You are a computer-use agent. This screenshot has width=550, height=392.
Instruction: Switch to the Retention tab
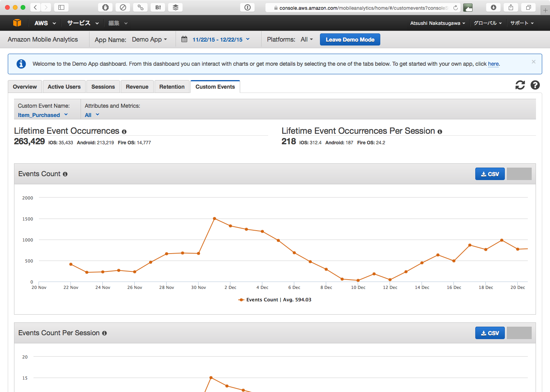click(x=172, y=87)
